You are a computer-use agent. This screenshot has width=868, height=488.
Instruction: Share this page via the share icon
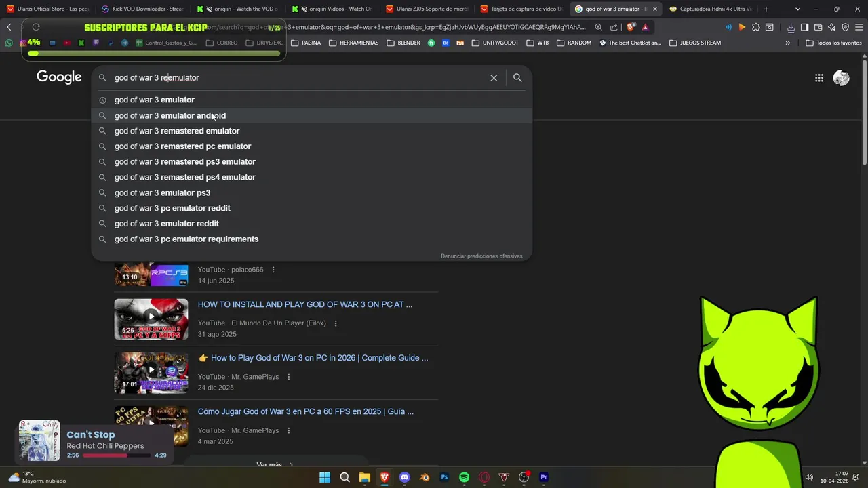(x=614, y=27)
